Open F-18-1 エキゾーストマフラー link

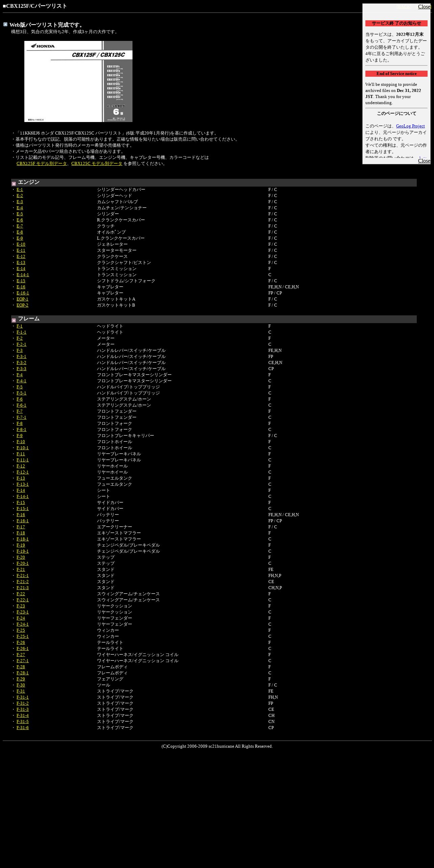click(23, 539)
